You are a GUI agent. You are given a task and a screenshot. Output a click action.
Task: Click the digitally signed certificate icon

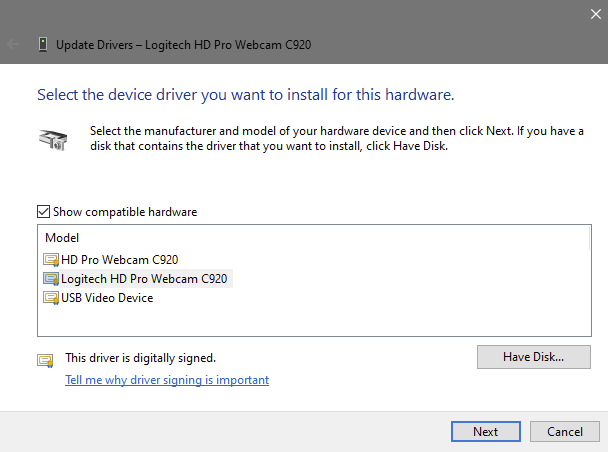click(x=45, y=361)
